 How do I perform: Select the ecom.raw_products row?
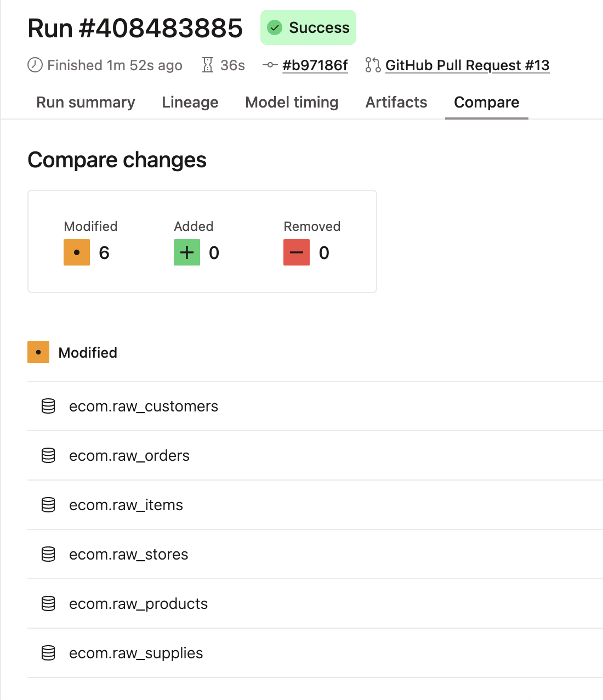pyautogui.click(x=138, y=603)
